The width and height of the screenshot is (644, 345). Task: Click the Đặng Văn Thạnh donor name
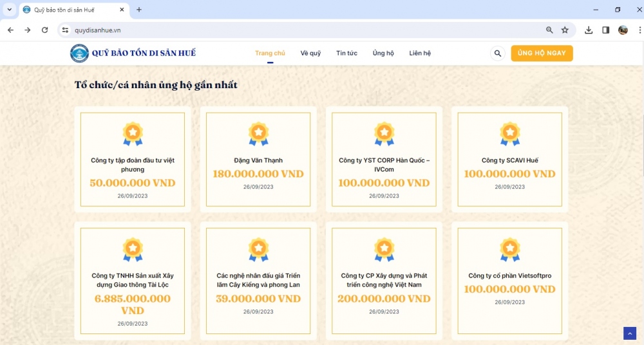(258, 160)
